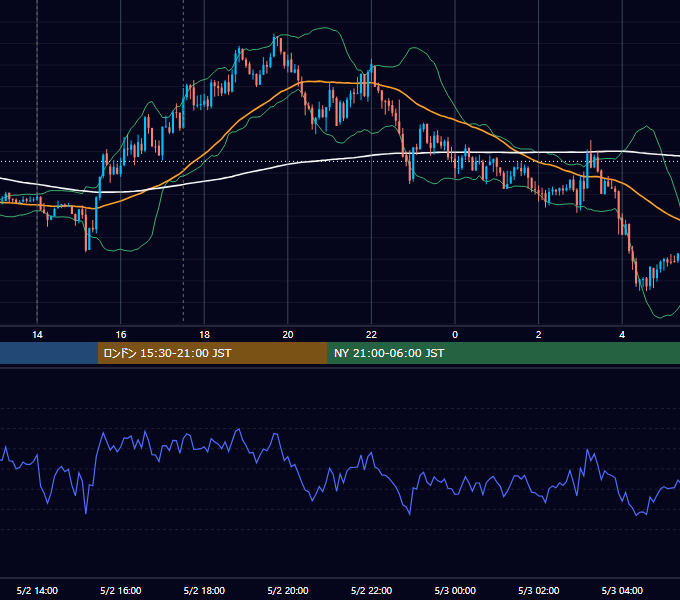The height and width of the screenshot is (600, 680).
Task: Click the 5/3 00:00 date label
Action: (x=455, y=590)
